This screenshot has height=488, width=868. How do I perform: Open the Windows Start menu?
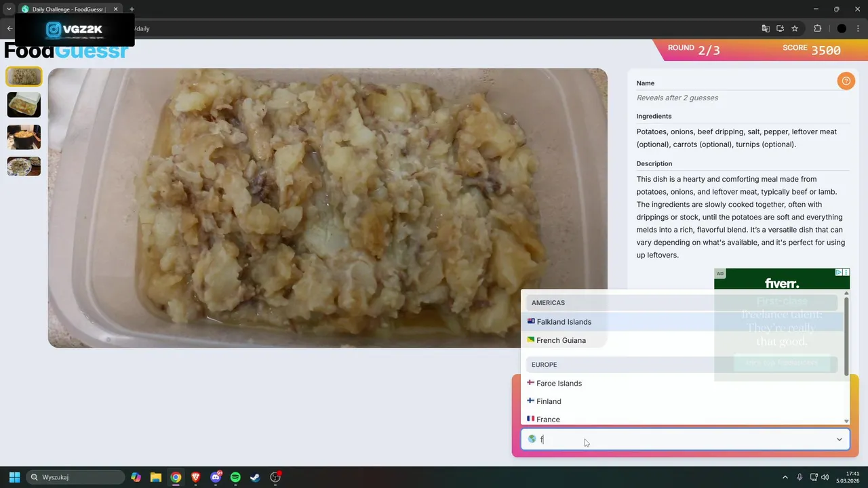click(x=14, y=477)
